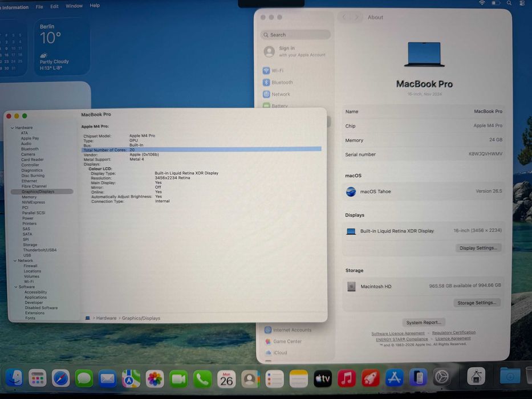Click the battery indicator in the menu bar
Viewport: 532px width, 399px height.
pos(496,3)
